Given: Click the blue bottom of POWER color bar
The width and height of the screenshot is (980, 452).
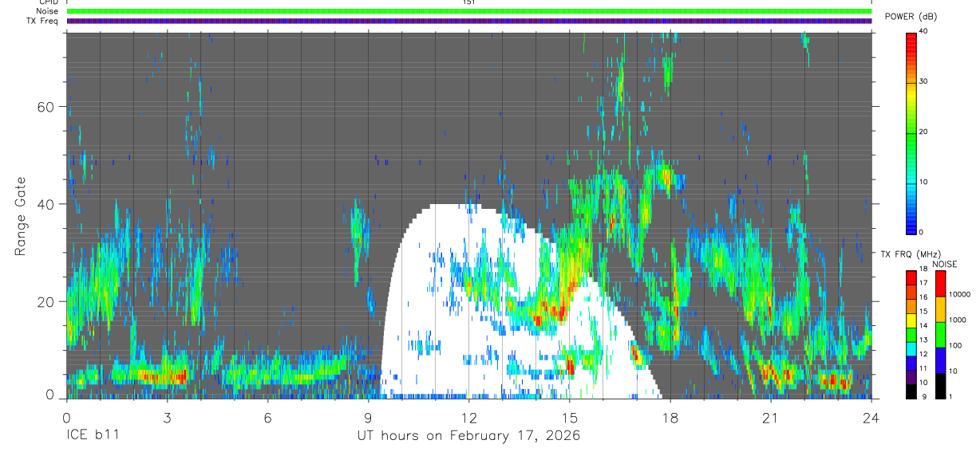Looking at the screenshot, I should click(911, 222).
